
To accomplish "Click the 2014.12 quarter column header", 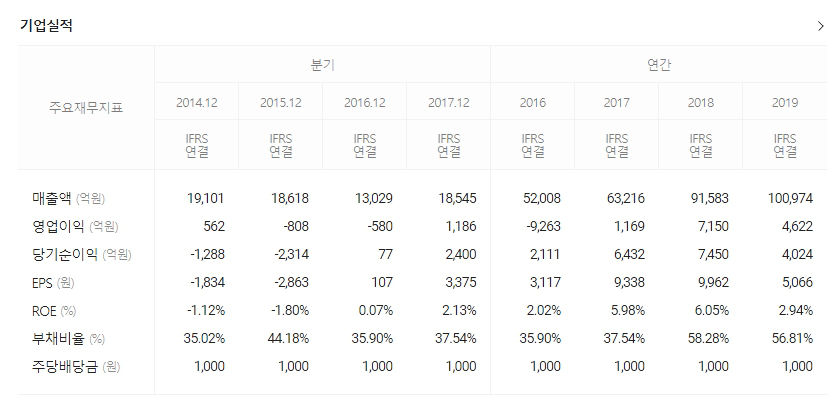I will pyautogui.click(x=197, y=102).
